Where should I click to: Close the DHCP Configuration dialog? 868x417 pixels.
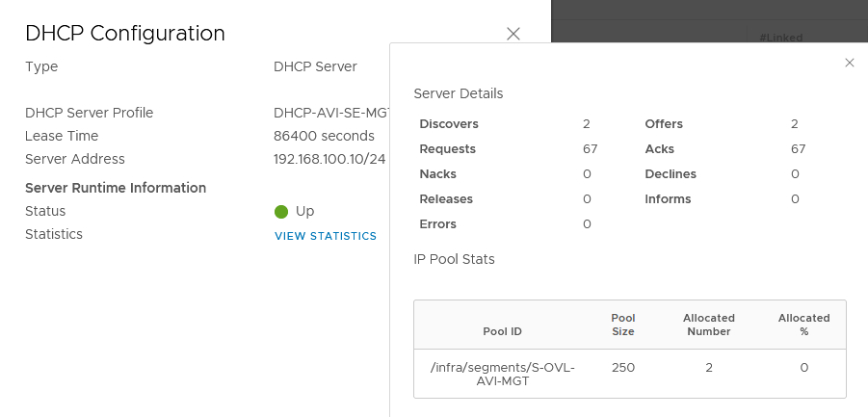point(513,34)
